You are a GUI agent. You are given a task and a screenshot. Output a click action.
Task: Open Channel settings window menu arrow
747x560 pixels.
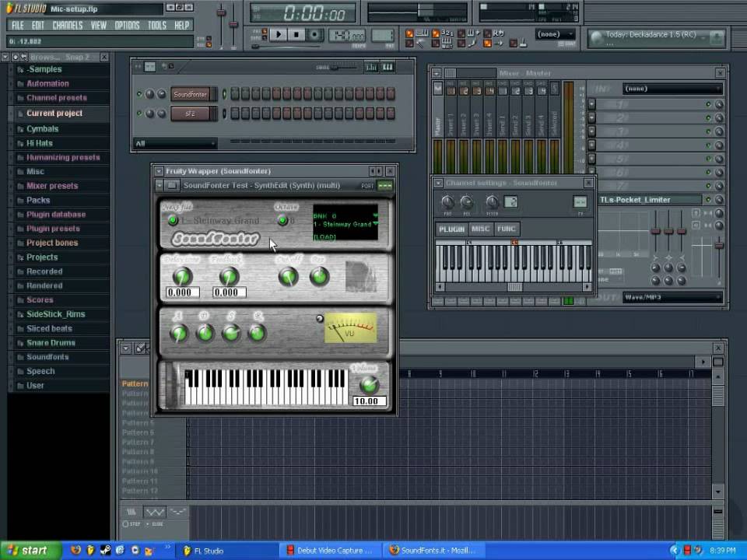(x=438, y=183)
